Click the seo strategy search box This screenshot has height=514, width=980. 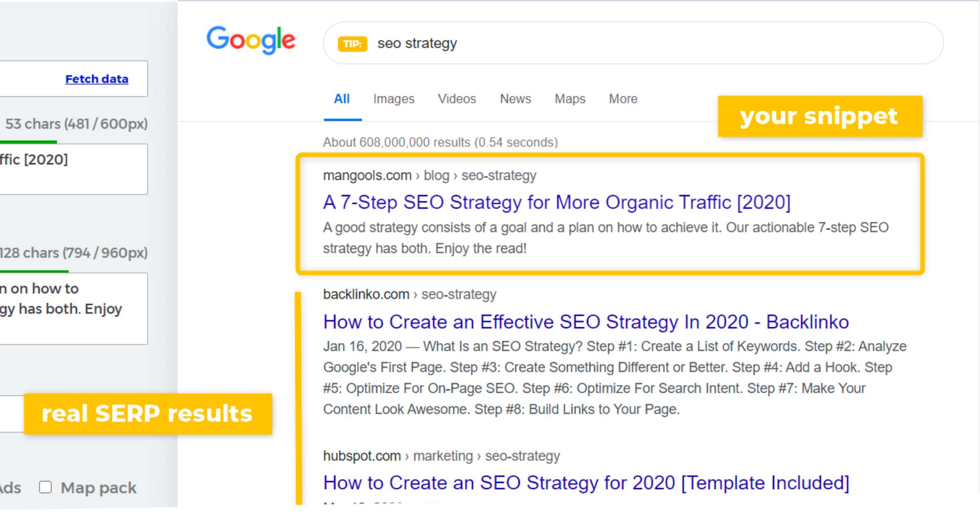coord(633,43)
